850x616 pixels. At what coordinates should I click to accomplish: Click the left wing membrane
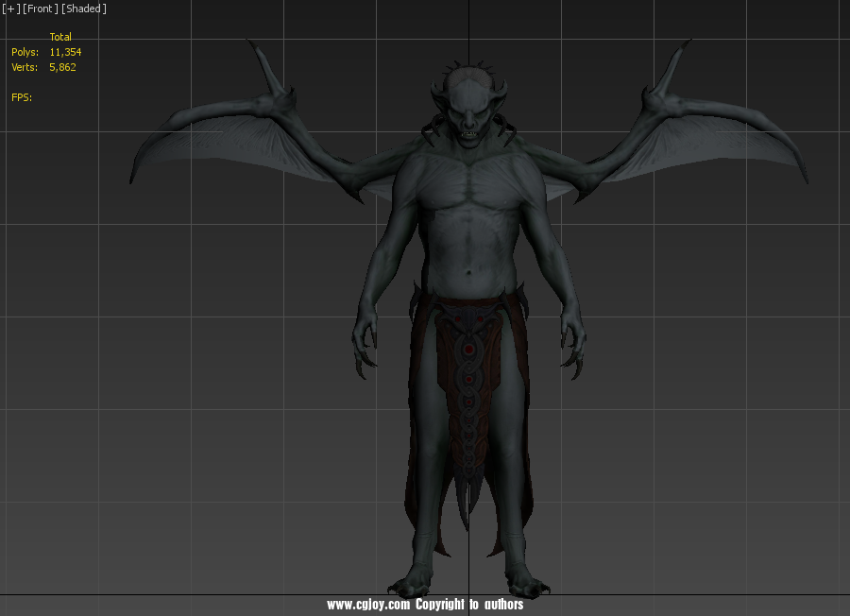click(236, 151)
